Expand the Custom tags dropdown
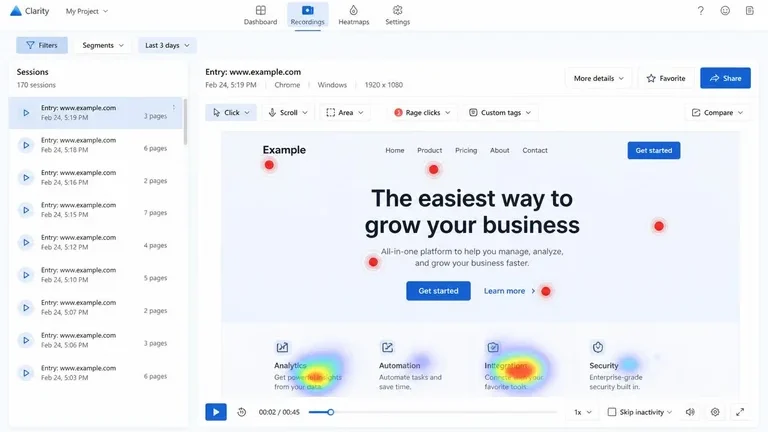768x432 pixels. pos(500,113)
